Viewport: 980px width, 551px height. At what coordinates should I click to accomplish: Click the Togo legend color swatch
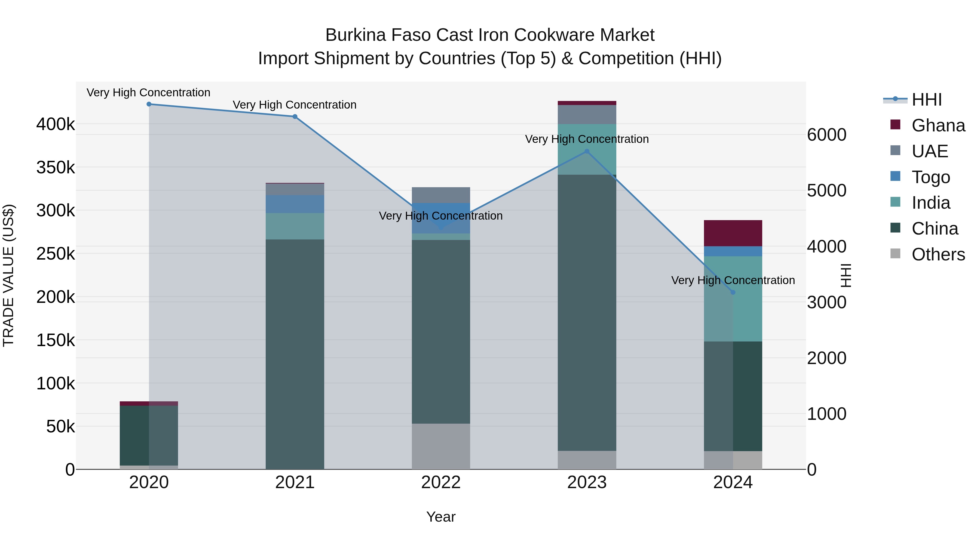point(896,176)
